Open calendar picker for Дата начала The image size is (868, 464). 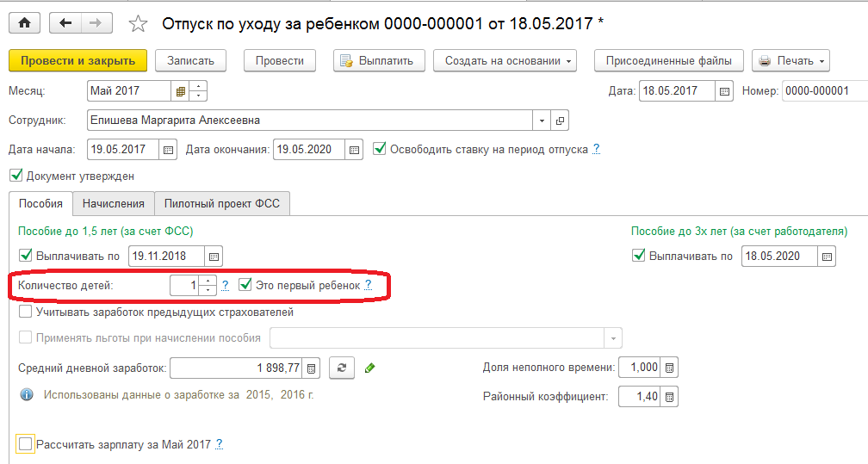coord(168,149)
